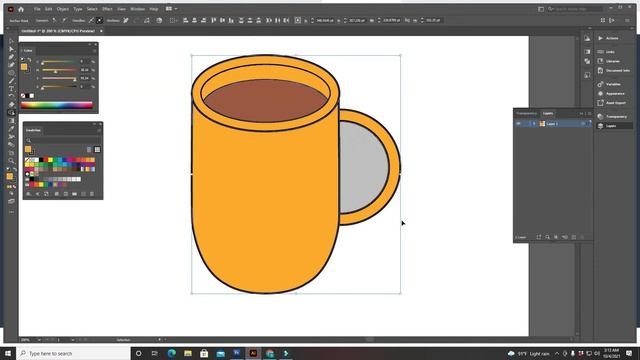Select the Rotate tool

click(11, 97)
